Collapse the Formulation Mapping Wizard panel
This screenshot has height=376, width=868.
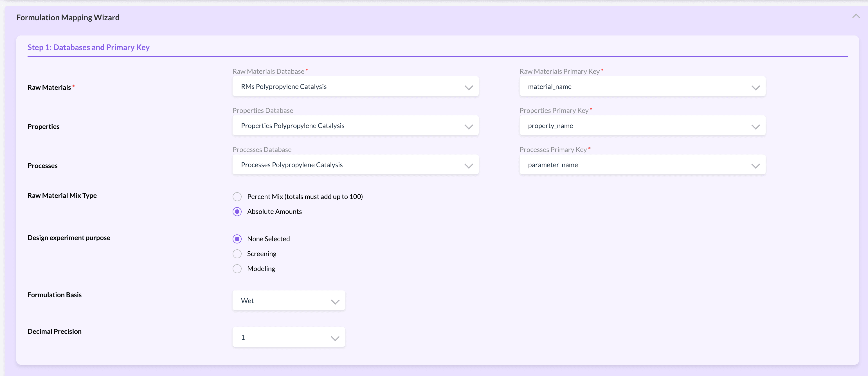856,16
